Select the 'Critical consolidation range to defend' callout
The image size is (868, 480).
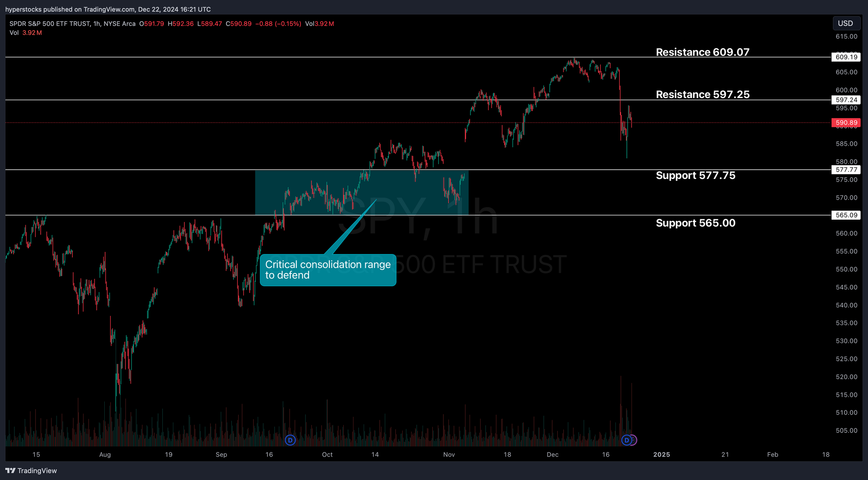tap(328, 270)
